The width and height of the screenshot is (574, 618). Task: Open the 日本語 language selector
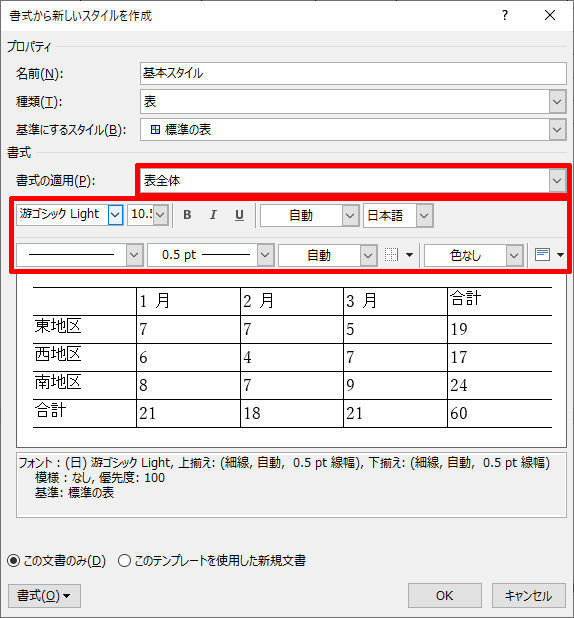click(x=398, y=215)
